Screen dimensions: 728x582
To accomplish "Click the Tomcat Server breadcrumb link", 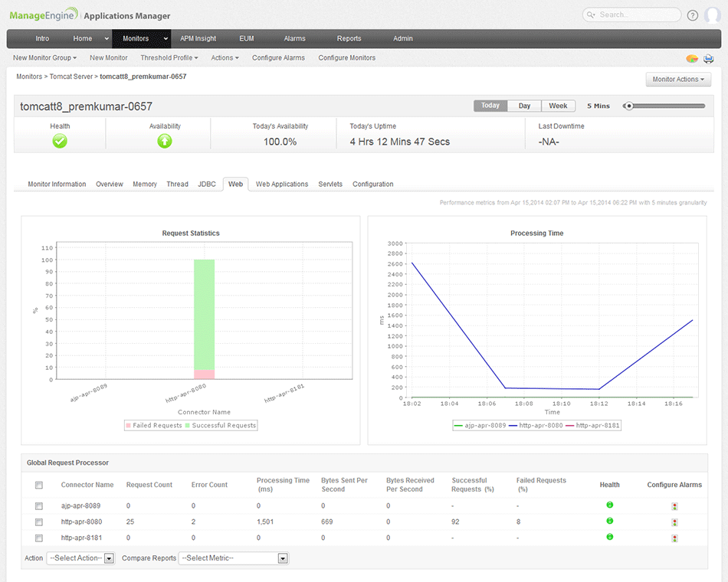I will tap(71, 77).
